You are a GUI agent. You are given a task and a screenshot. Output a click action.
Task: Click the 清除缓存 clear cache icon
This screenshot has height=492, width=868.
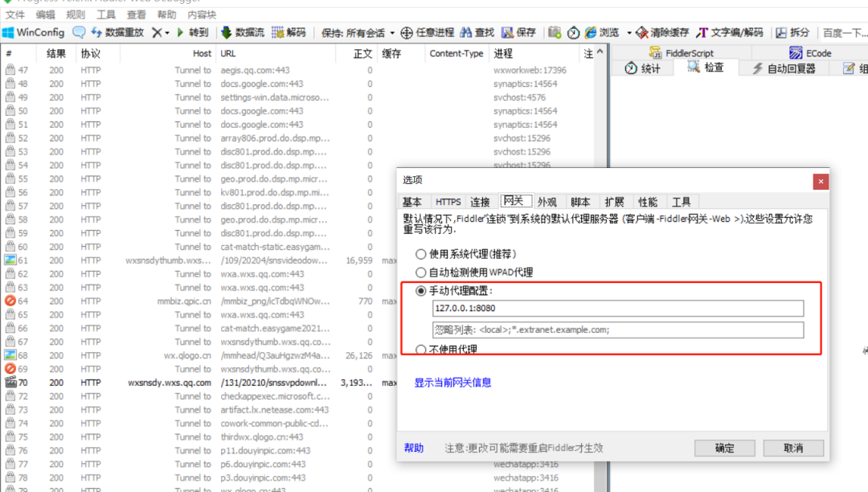click(642, 33)
